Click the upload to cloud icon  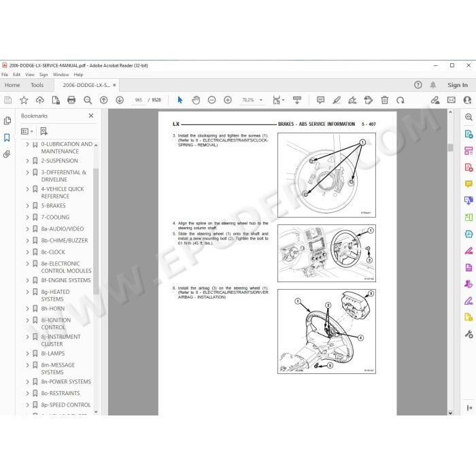39,100
